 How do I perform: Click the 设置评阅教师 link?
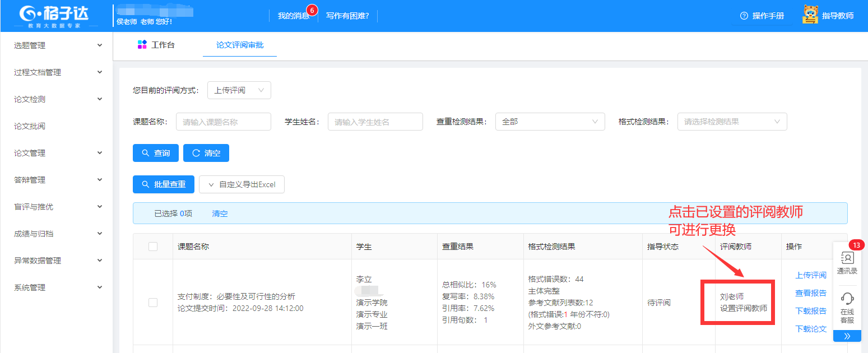pos(744,308)
